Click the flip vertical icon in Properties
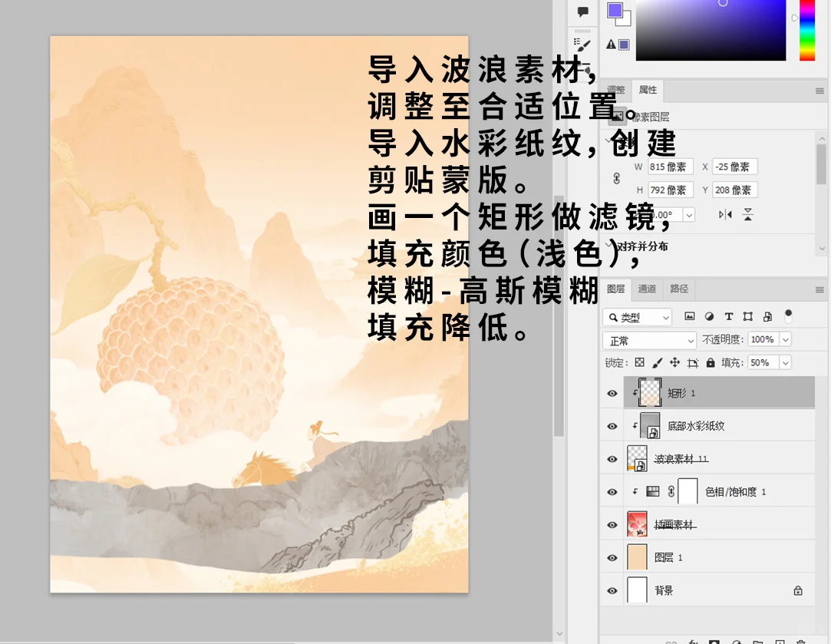 point(748,214)
